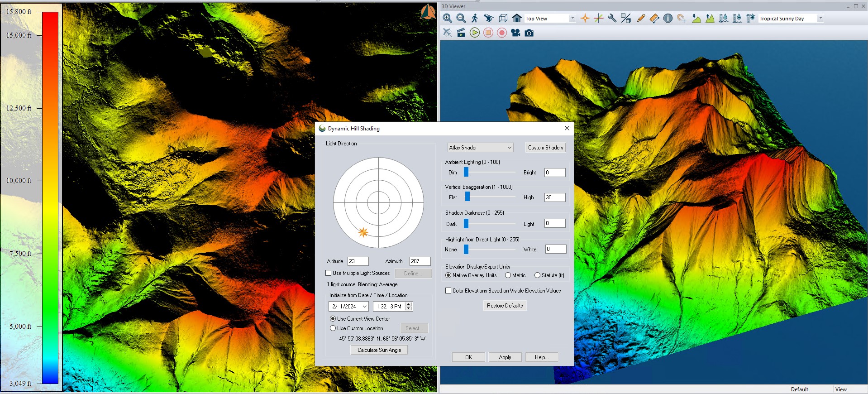The height and width of the screenshot is (394, 868).
Task: Choose the Use Custom Location option
Action: pos(333,328)
